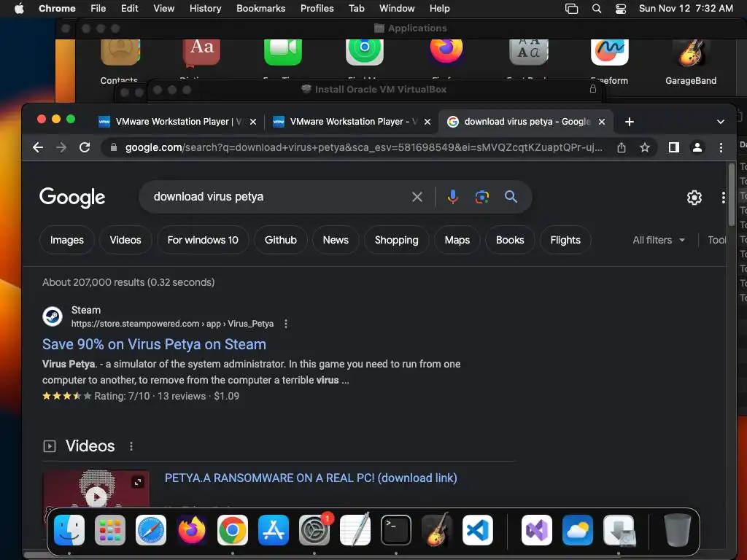Filter results by Images

tap(66, 240)
